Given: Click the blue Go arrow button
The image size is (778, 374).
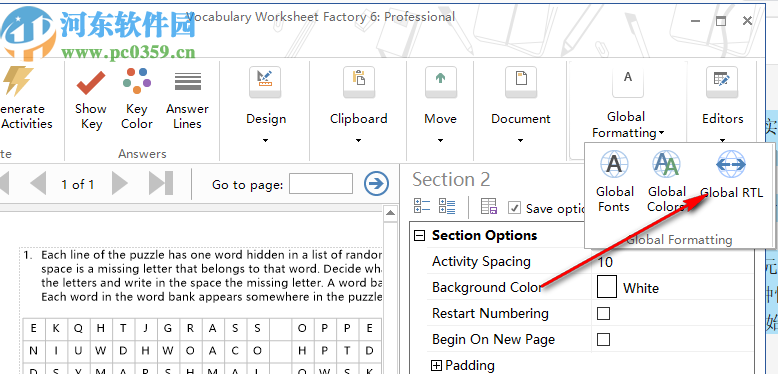Looking at the screenshot, I should coord(377,184).
